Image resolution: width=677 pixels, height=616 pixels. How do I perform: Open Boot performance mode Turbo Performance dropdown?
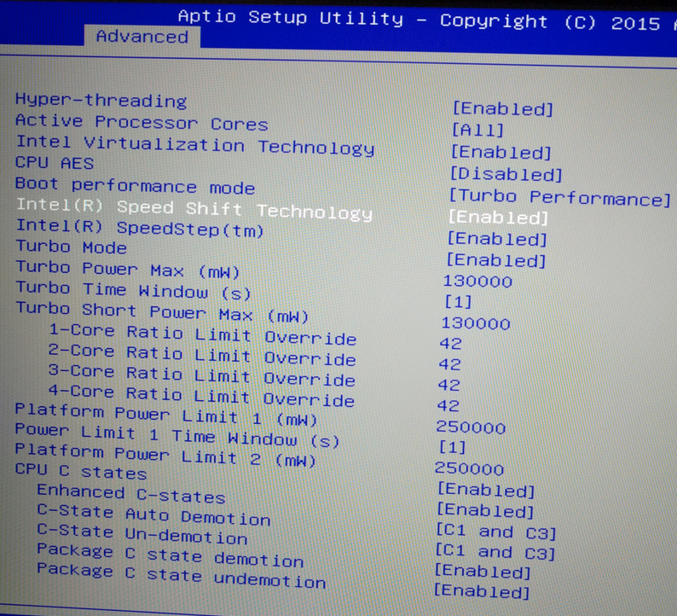560,198
